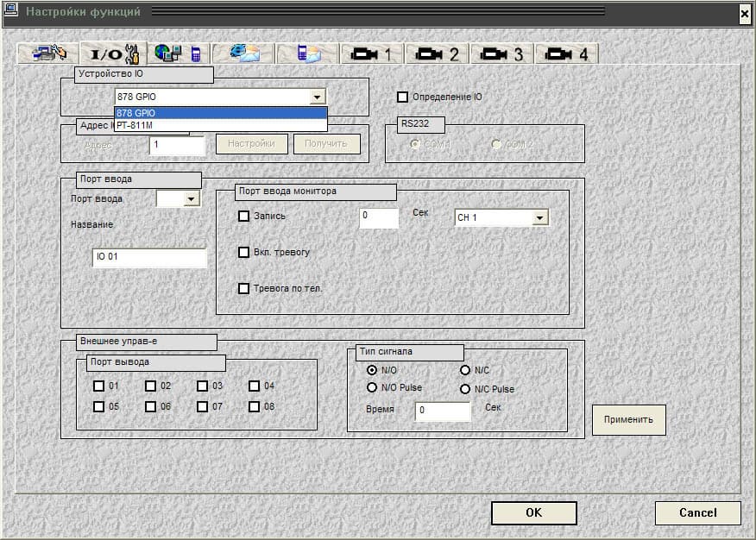Switch to camera 1 tab
756x540 pixels.
coord(372,53)
